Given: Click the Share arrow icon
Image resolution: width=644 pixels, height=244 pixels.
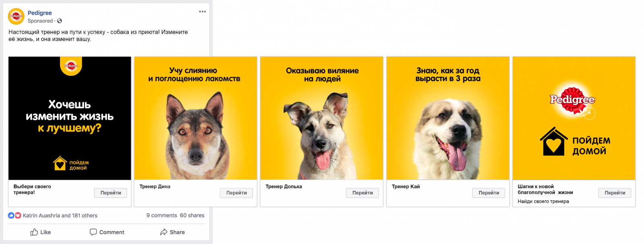Looking at the screenshot, I should tap(164, 232).
